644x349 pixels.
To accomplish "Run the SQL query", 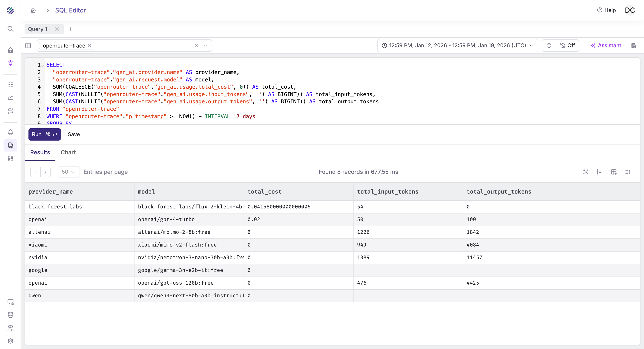I will 44,134.
